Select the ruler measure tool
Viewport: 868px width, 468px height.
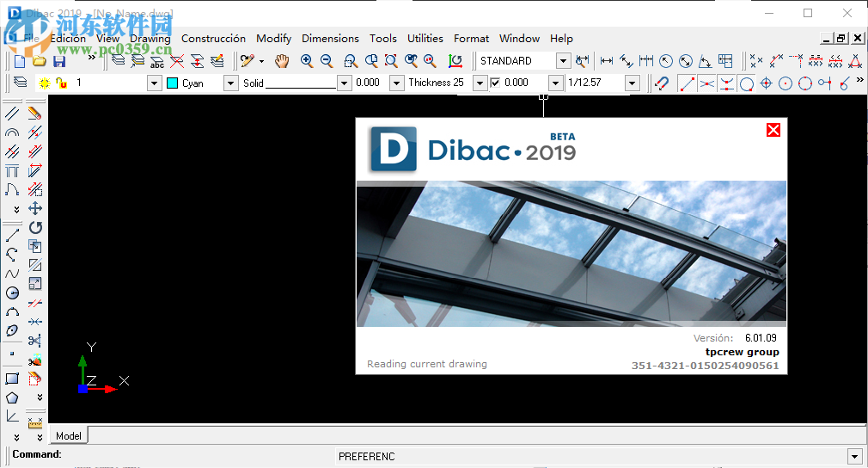click(35, 423)
